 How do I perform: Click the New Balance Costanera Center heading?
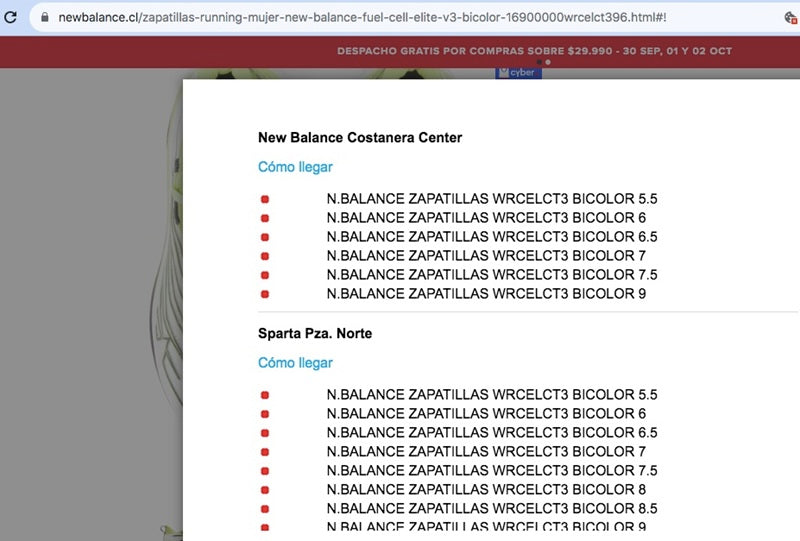click(360, 137)
